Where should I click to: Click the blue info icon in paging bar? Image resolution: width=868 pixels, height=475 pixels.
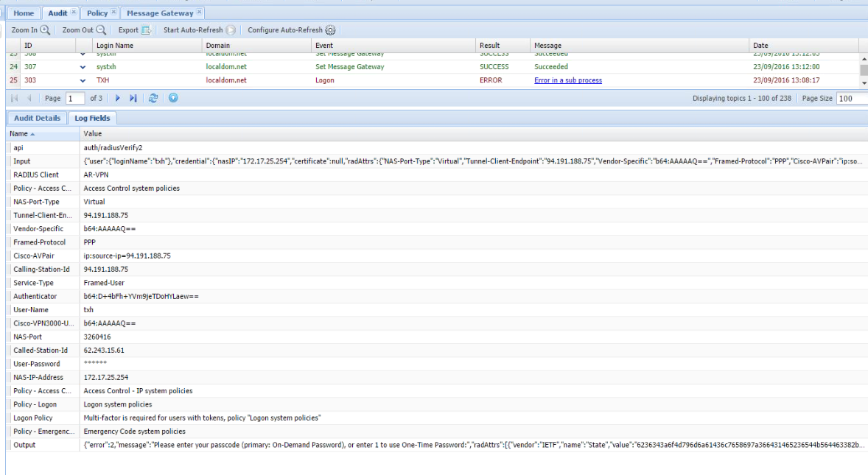tap(173, 98)
